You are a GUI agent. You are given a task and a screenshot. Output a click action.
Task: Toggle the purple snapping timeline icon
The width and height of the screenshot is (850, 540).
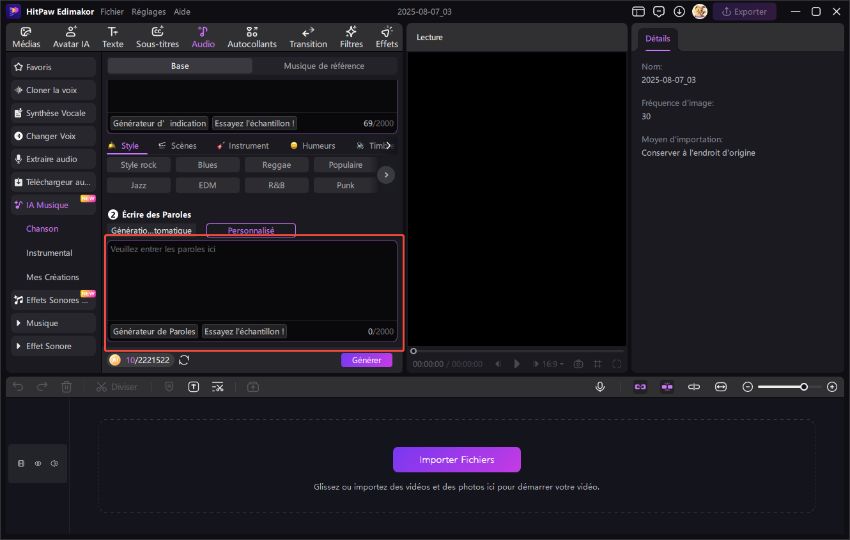point(667,387)
